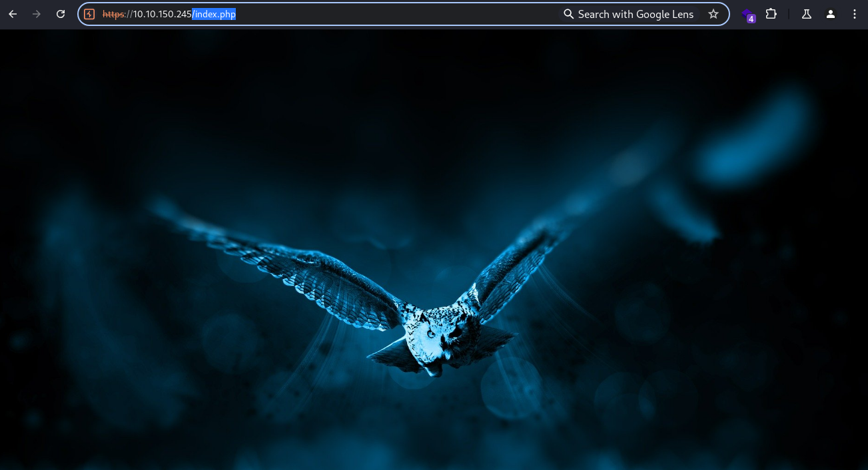Viewport: 868px width, 470px height.
Task: Open Chrome Labs flask icon
Action: 807,14
